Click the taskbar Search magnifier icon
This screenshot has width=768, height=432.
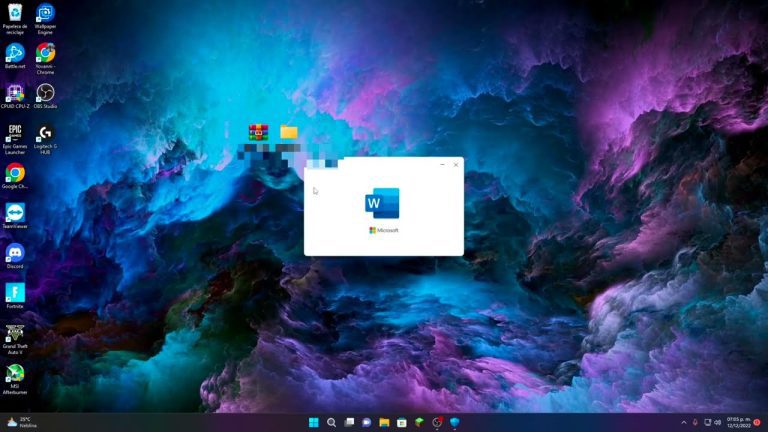click(x=332, y=422)
